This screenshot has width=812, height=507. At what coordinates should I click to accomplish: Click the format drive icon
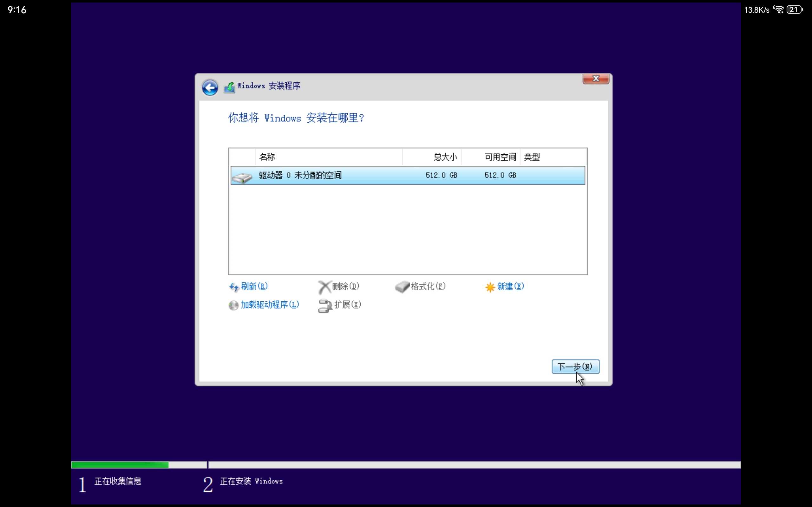[x=402, y=287]
